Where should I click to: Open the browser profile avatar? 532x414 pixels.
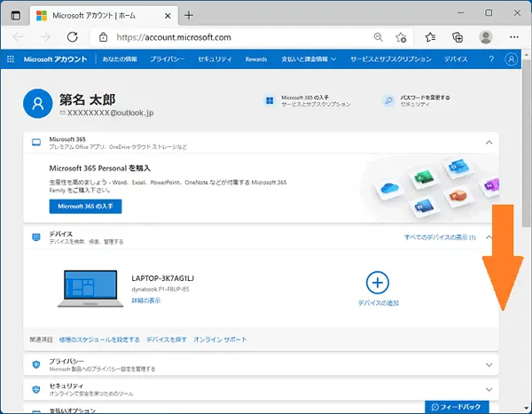pyautogui.click(x=486, y=37)
